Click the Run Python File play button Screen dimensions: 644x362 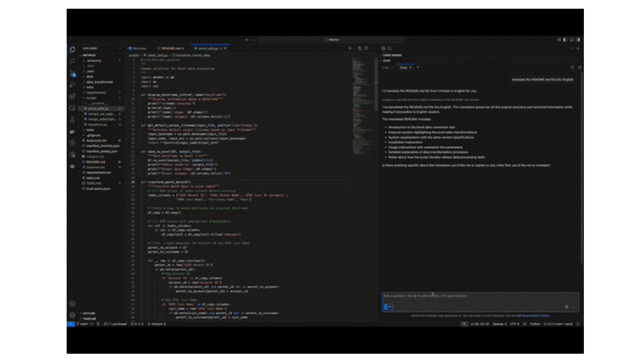click(350, 48)
